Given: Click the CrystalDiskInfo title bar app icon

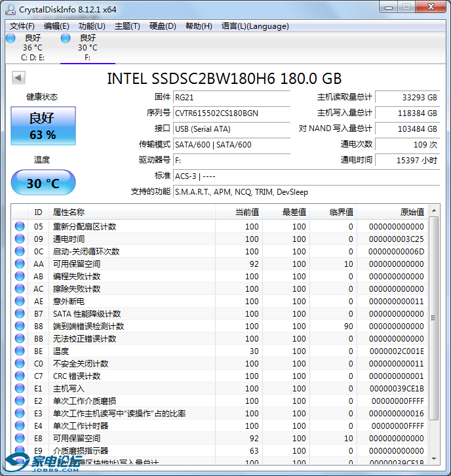Looking at the screenshot, I should pyautogui.click(x=10, y=10).
